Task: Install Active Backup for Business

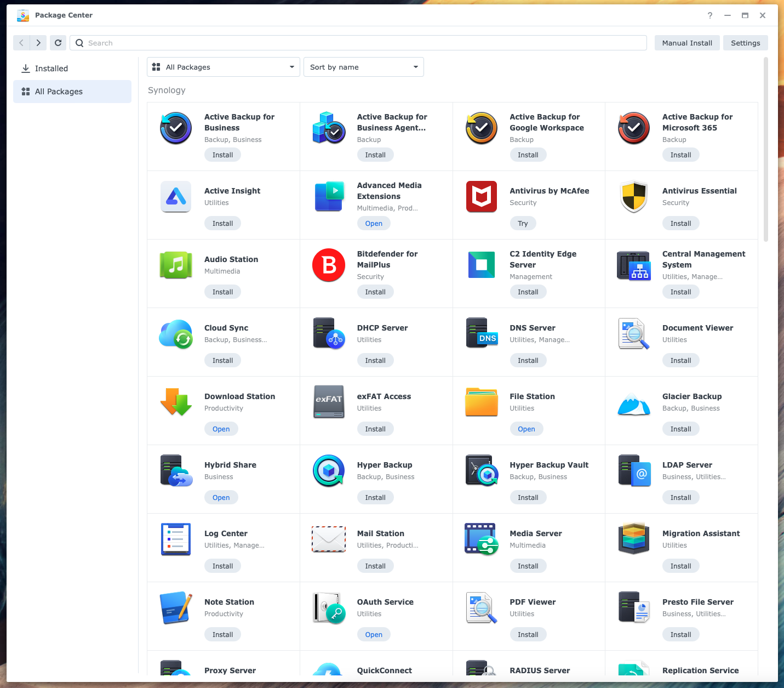Action: pos(222,155)
